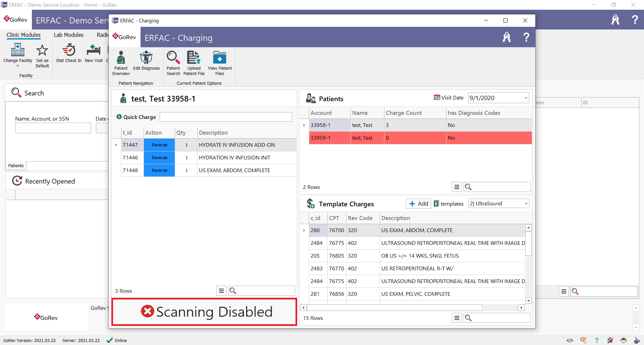The height and width of the screenshot is (345, 644).
Task: Expand row 71447 indicator arrow
Action: [x=116, y=145]
